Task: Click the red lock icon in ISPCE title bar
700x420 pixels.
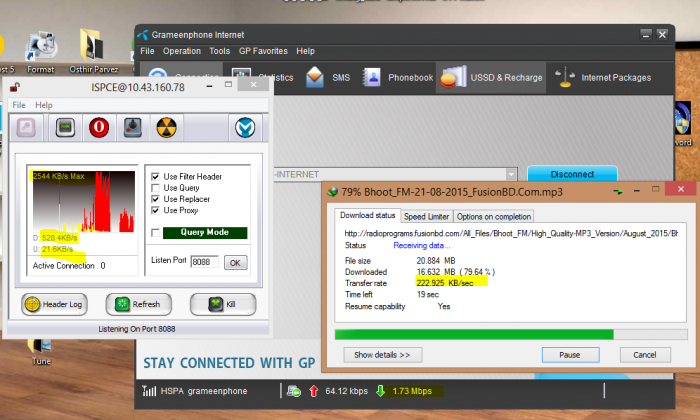Action: (15, 87)
